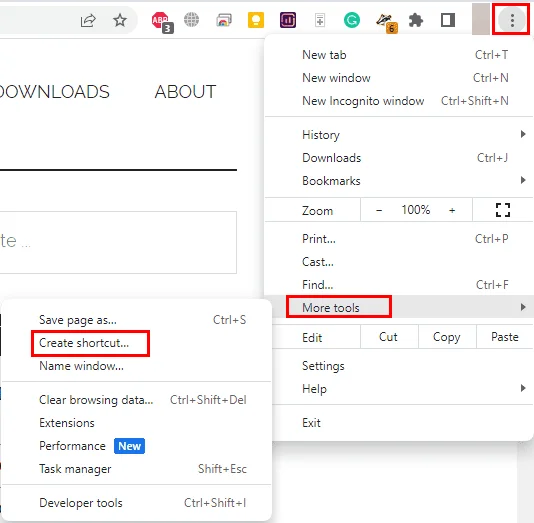Open the Adblock Plus extension icon
The height and width of the screenshot is (523, 534).
pos(162,22)
